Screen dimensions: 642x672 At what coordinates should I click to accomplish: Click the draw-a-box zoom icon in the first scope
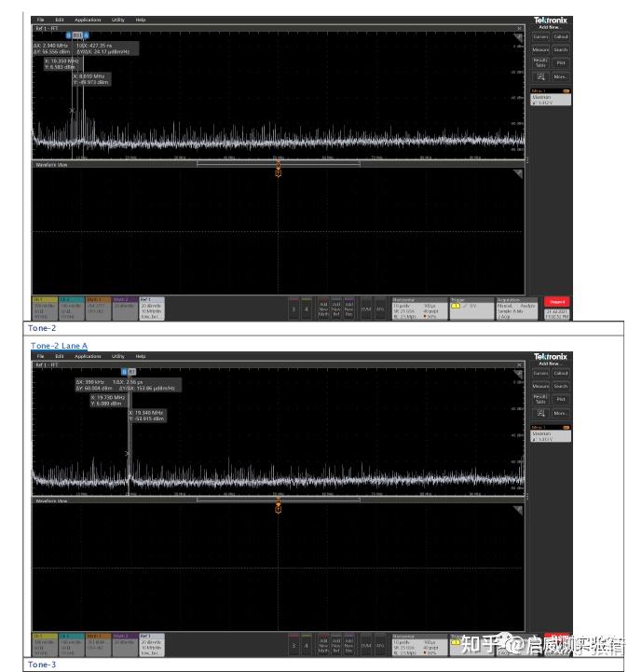pyautogui.click(x=540, y=76)
